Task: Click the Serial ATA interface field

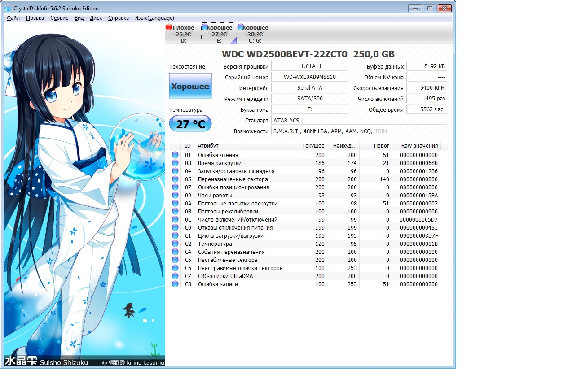Action: click(310, 88)
